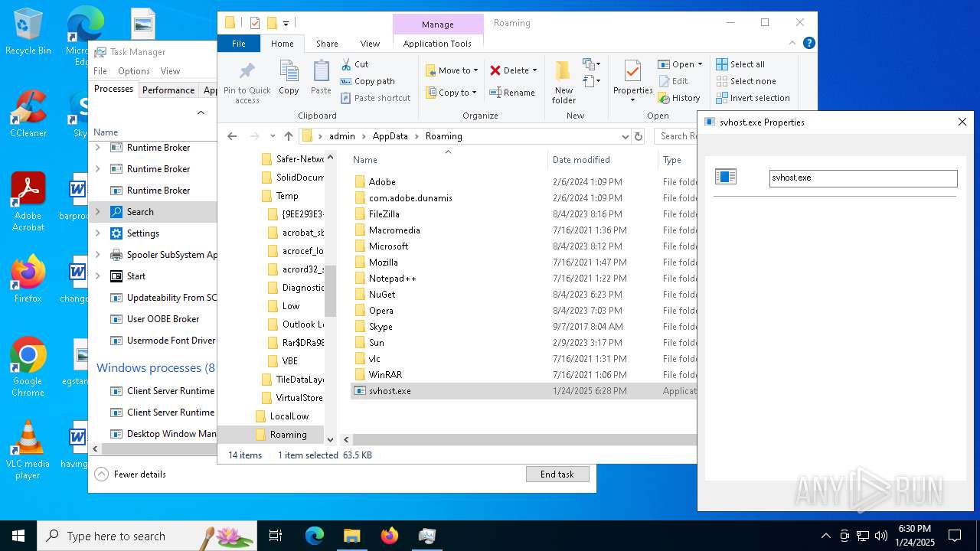This screenshot has width=980, height=551.
Task: Go up one folder level arrow
Action: (288, 136)
